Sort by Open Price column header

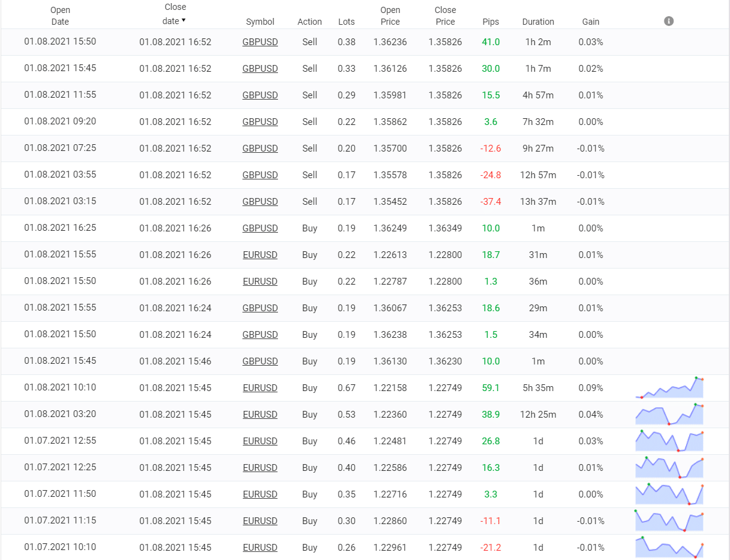pos(390,16)
